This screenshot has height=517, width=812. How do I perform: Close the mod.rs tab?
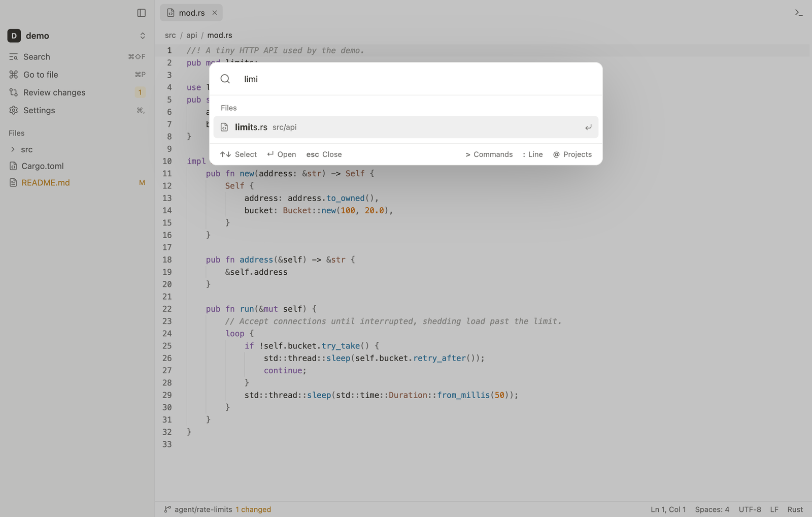pos(215,13)
